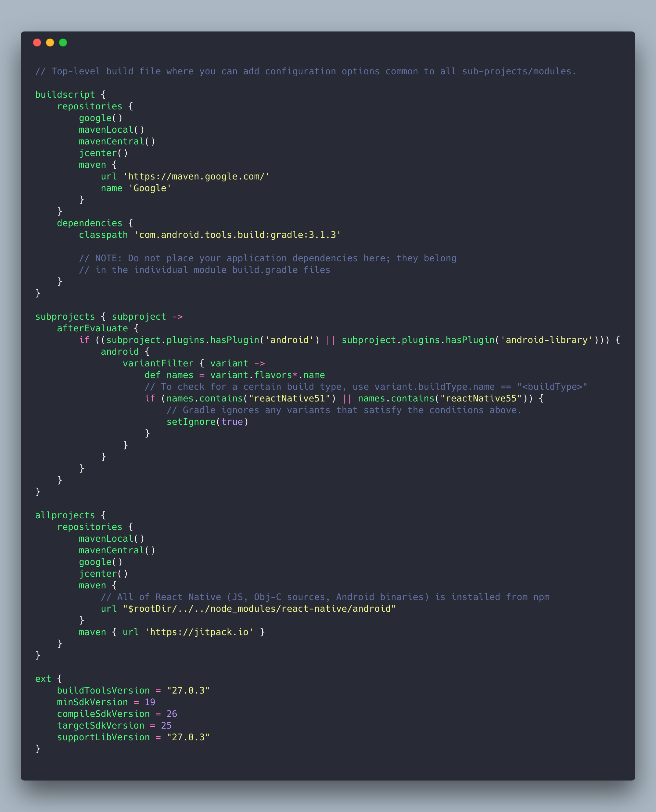This screenshot has height=812, width=656.
Task: Click the top-level build file comment
Action: (305, 71)
